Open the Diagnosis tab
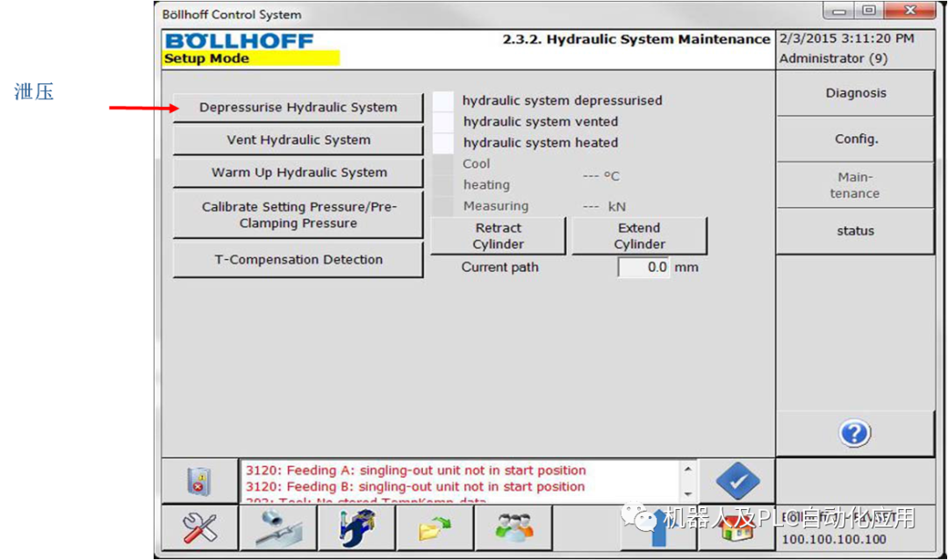The image size is (948, 560). [x=856, y=93]
